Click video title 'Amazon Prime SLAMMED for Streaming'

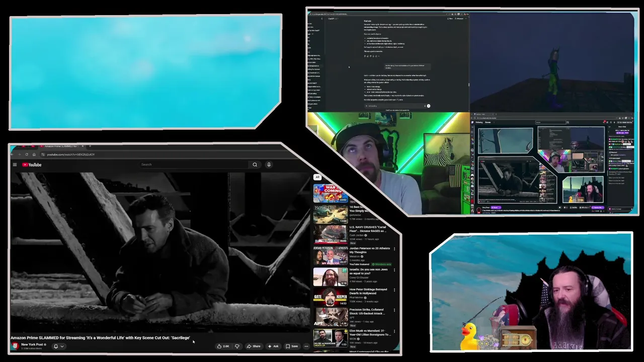coord(100,338)
